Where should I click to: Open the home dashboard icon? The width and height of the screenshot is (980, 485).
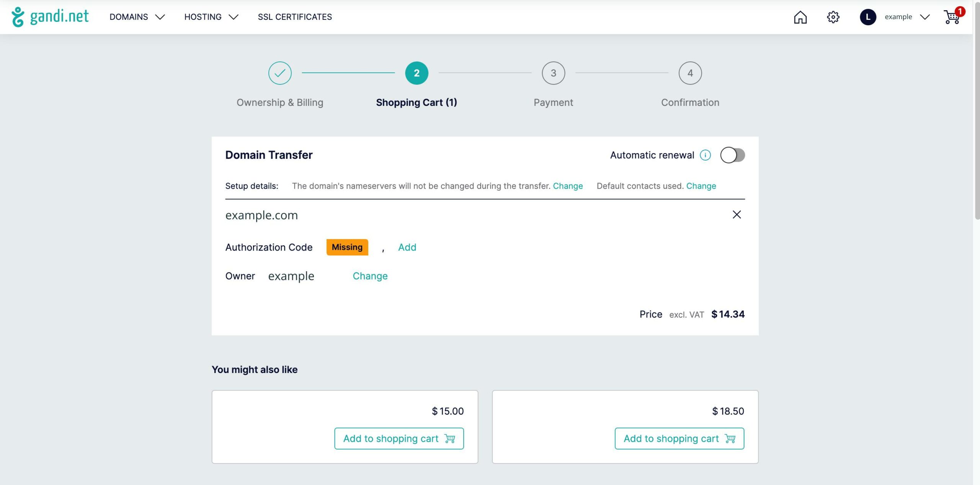(x=800, y=17)
